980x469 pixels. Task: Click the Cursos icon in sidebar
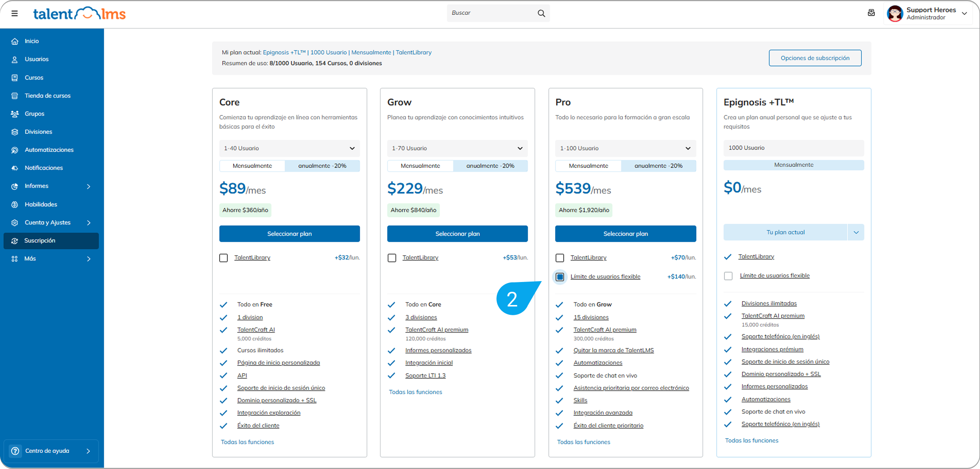pos(15,78)
